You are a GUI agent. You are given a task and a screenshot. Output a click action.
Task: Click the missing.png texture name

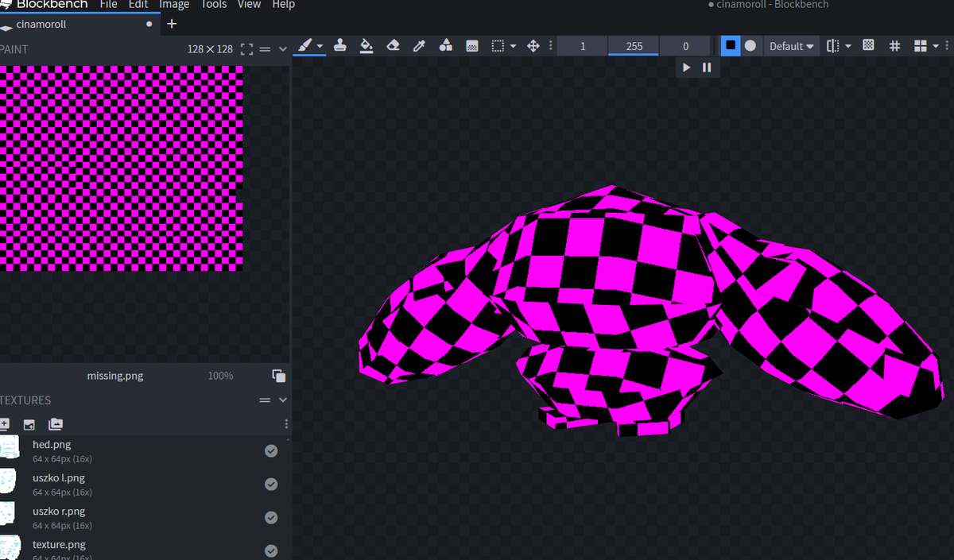click(115, 376)
